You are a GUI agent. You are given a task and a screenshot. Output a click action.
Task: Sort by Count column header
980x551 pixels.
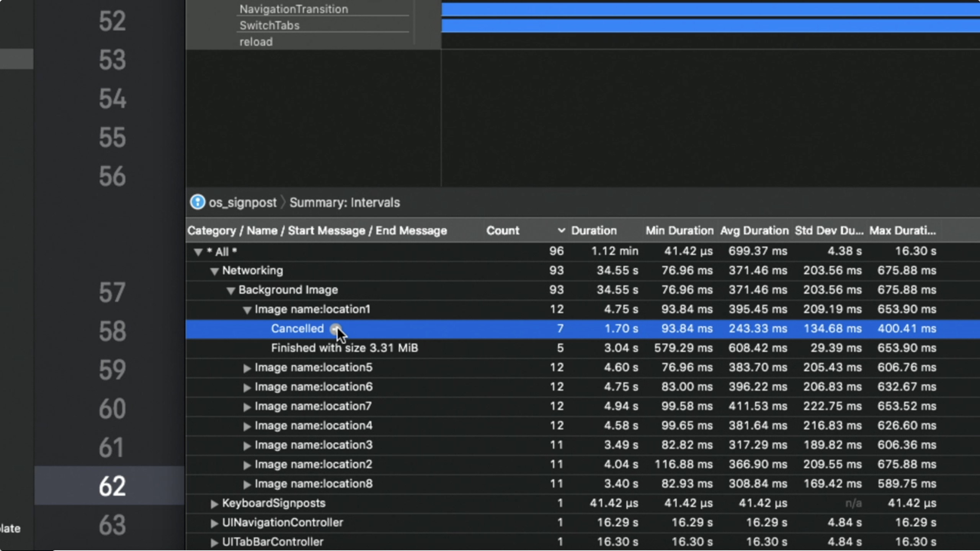(502, 230)
